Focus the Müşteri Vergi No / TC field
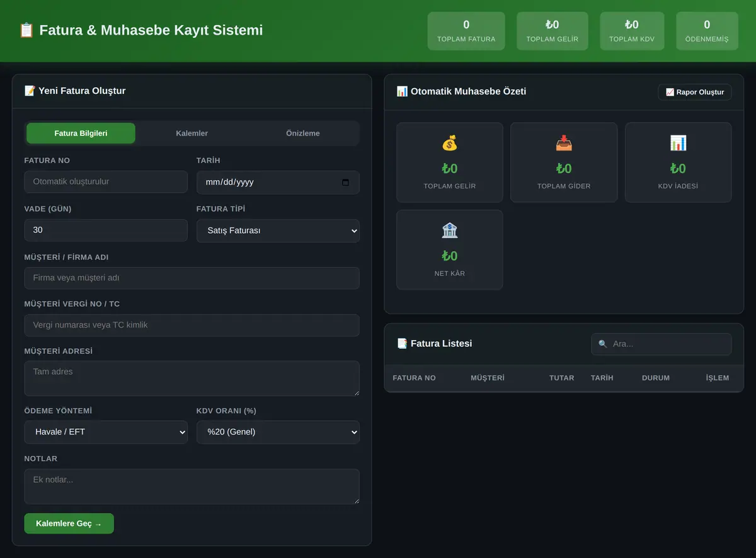This screenshot has width=756, height=558. coord(192,325)
